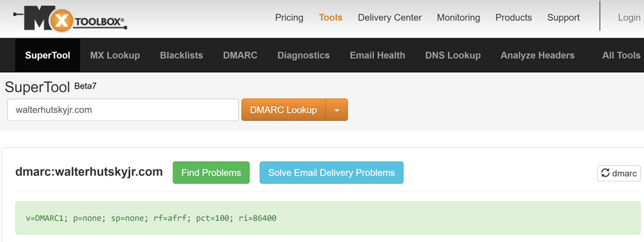
Task: Click the SuperTool Beta7 page title
Action: click(x=51, y=87)
